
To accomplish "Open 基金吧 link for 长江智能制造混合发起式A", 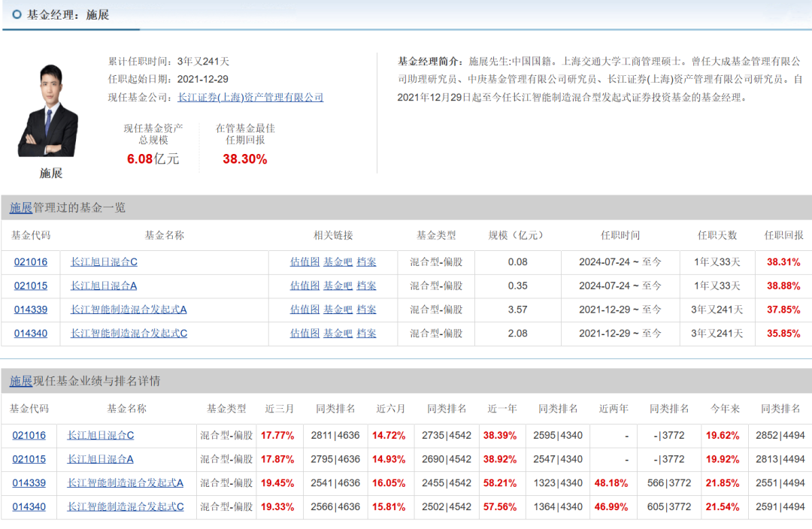I will point(338,310).
